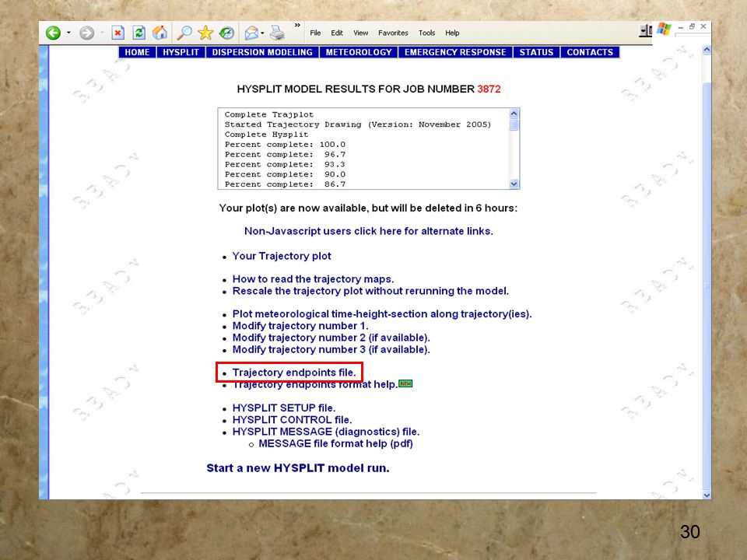Screen dimensions: 747x560
Task: Click the page vertical scrollbar thumb
Action: [707, 285]
